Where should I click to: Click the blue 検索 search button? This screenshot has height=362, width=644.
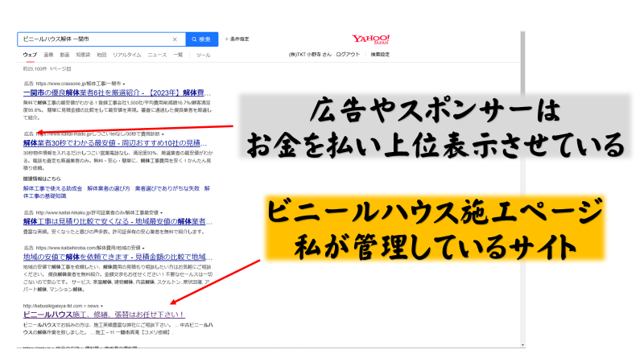tap(201, 39)
